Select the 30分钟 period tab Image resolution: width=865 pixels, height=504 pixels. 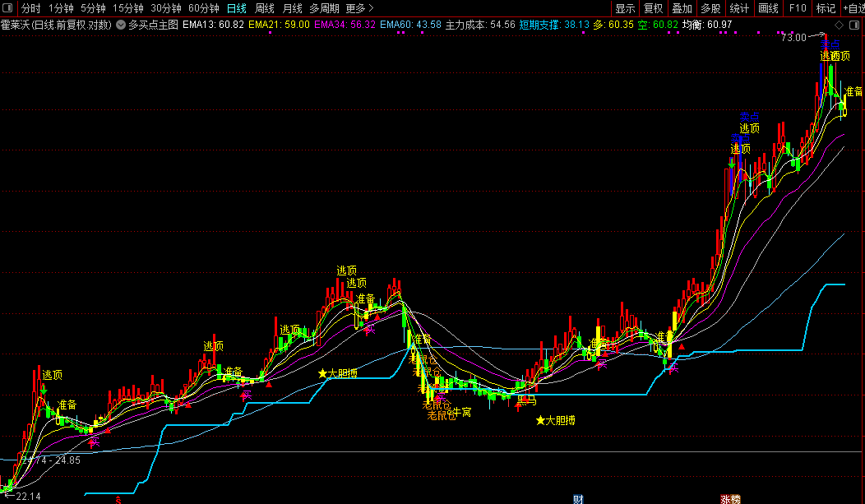pyautogui.click(x=166, y=8)
